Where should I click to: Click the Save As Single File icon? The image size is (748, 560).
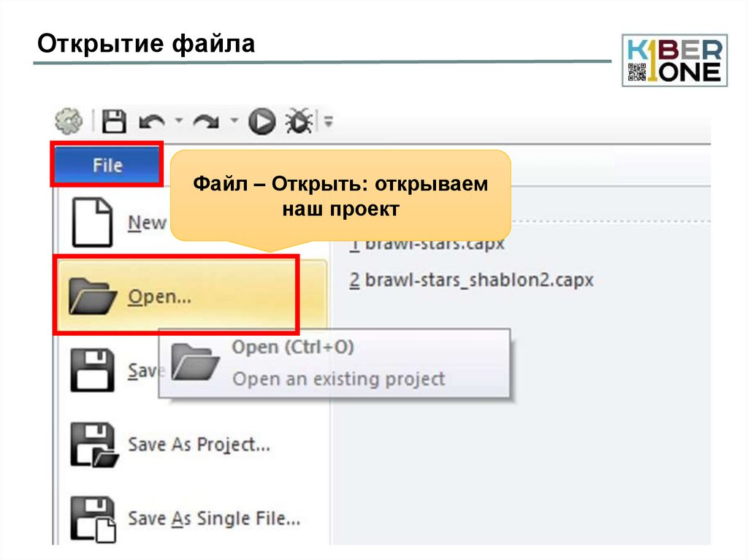pyautogui.click(x=94, y=518)
